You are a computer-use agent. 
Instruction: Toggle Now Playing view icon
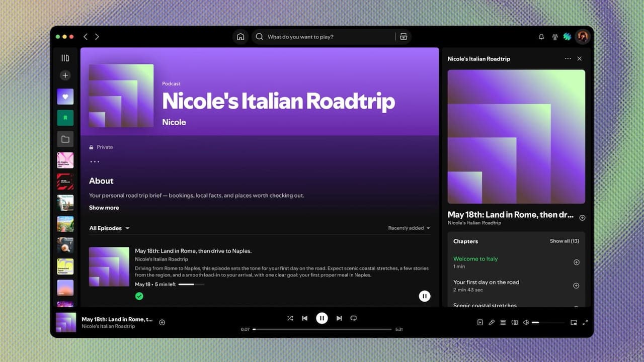480,323
